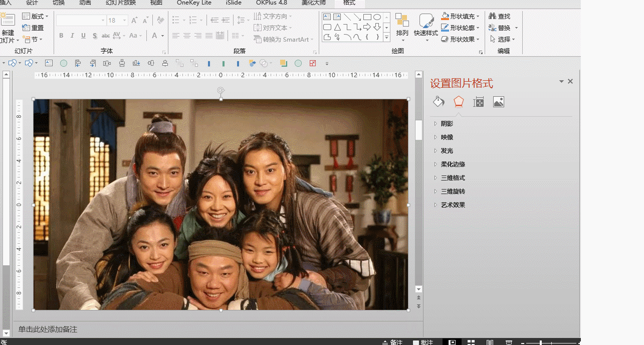
Task: Pick the text box shape in shapes gallery
Action: click(x=327, y=17)
